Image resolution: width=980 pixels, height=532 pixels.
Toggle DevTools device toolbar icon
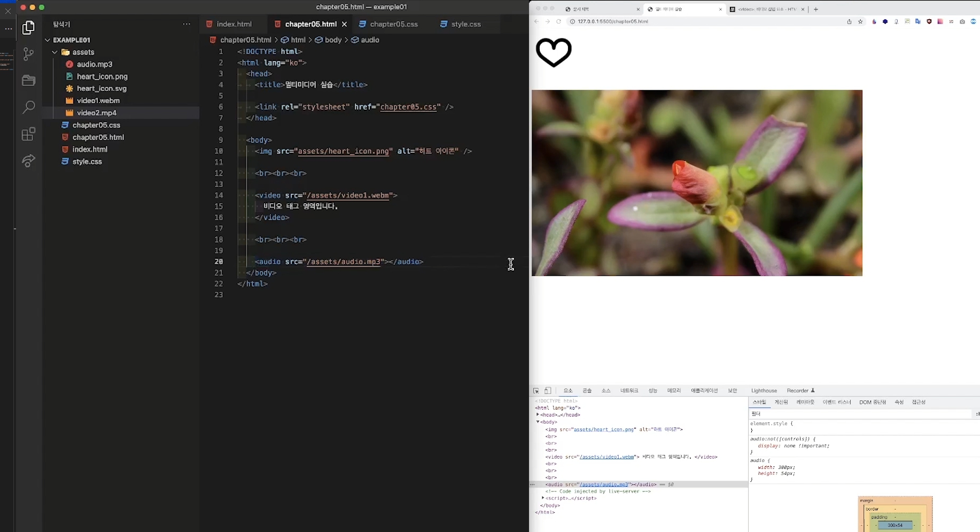click(548, 391)
